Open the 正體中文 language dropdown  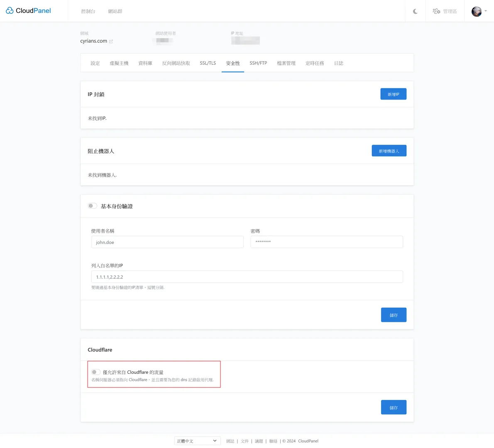tap(197, 441)
